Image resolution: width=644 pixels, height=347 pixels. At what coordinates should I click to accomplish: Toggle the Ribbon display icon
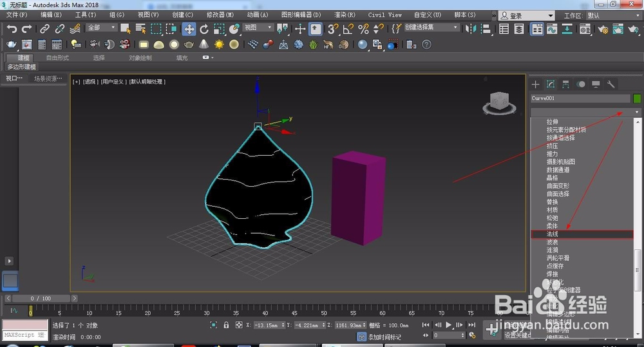537,29
